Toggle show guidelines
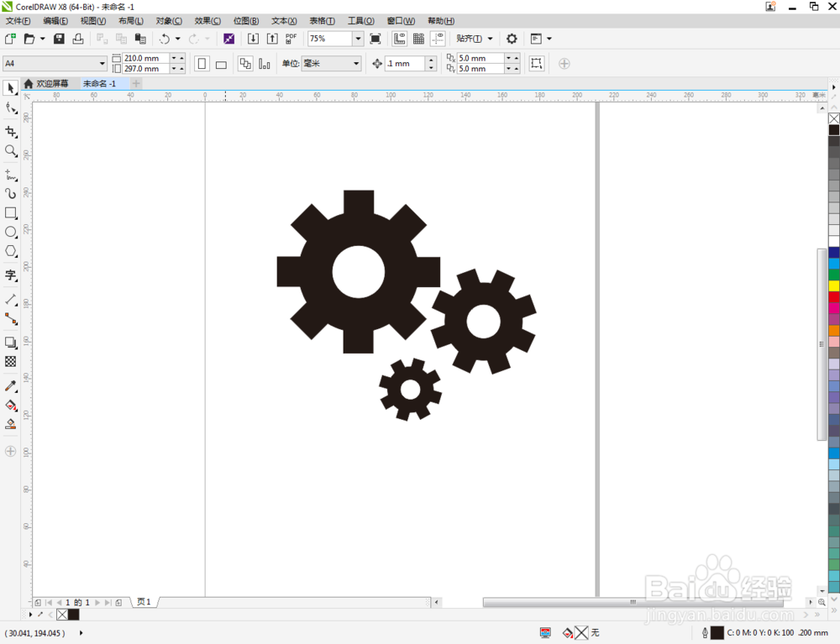This screenshot has width=840, height=644. [x=438, y=39]
